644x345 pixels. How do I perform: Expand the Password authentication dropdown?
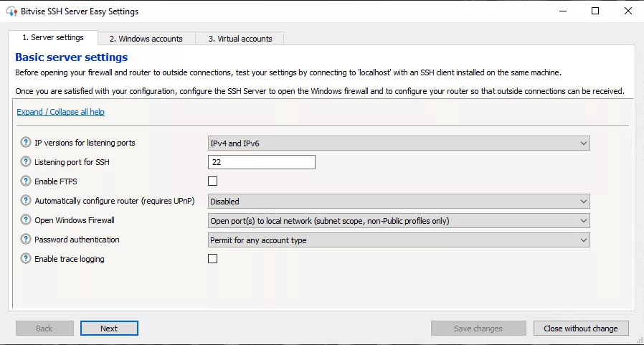tap(399, 240)
